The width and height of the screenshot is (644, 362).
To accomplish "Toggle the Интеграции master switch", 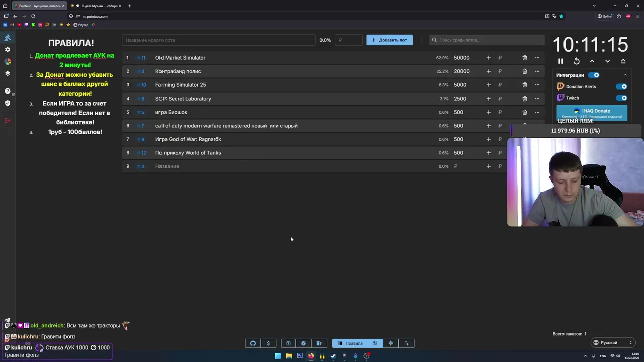I will [x=594, y=75].
